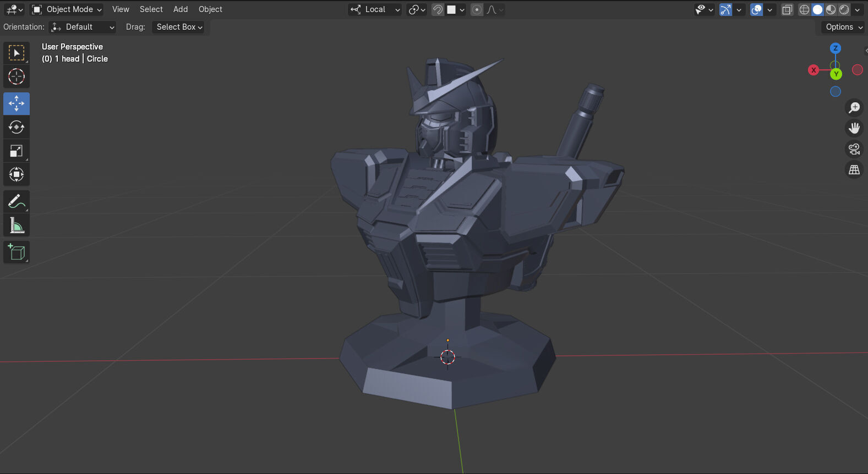868x474 pixels.
Task: Open the Add menu
Action: coord(181,9)
